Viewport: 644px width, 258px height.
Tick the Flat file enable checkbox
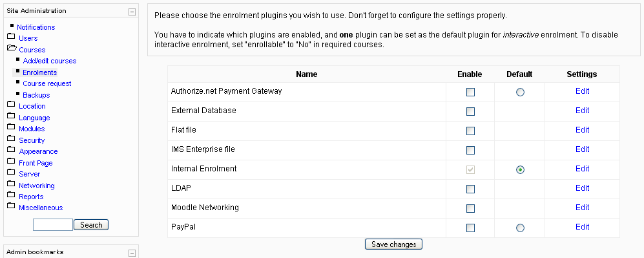470,131
